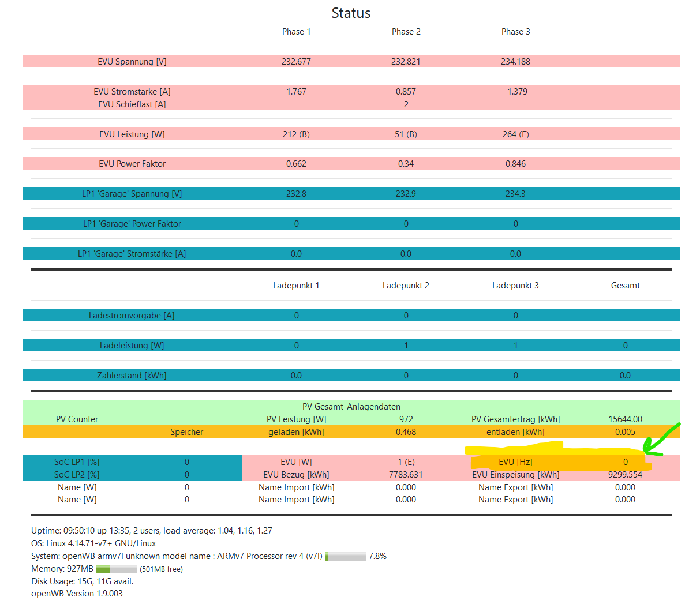
Task: Select the Speicher row label
Action: click(x=187, y=432)
